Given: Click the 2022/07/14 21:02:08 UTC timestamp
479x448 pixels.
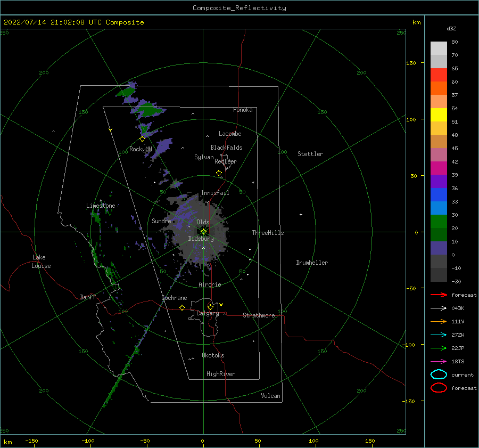Looking at the screenshot, I should [53, 22].
